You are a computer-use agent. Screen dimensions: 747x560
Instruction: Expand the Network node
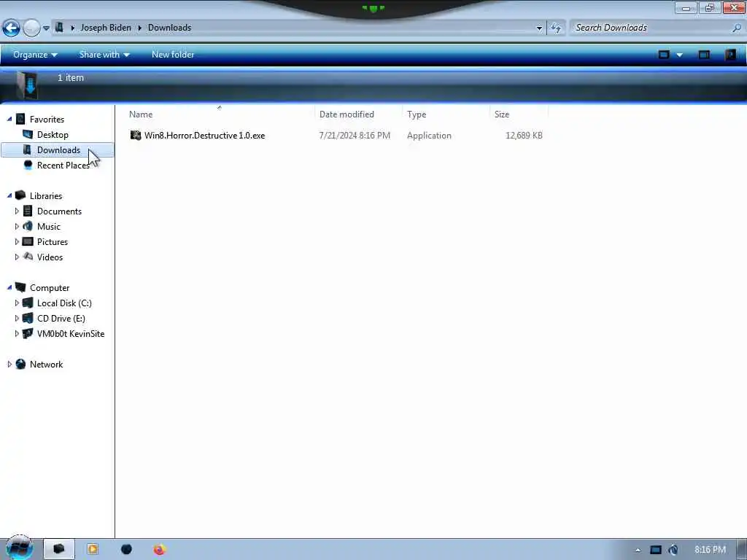tap(9, 365)
